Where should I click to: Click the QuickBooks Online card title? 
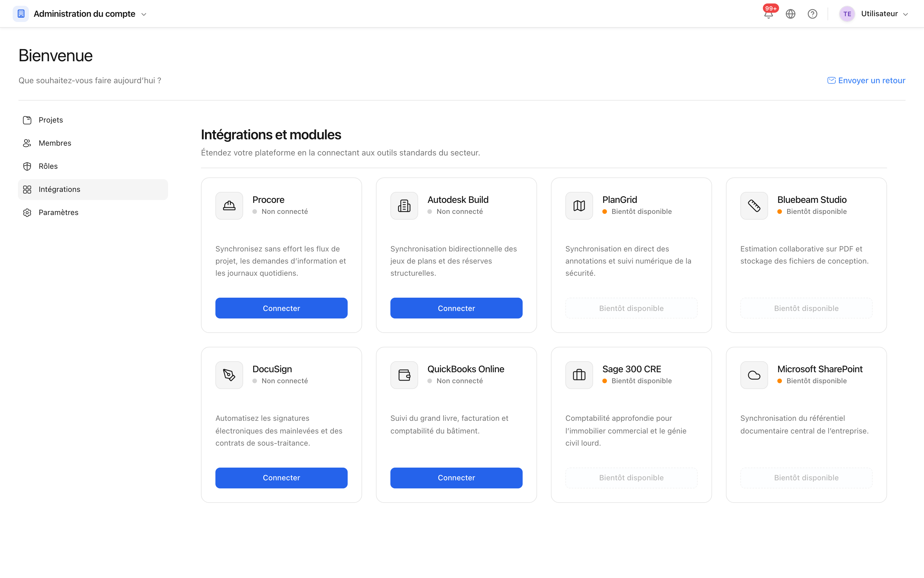[x=466, y=369]
